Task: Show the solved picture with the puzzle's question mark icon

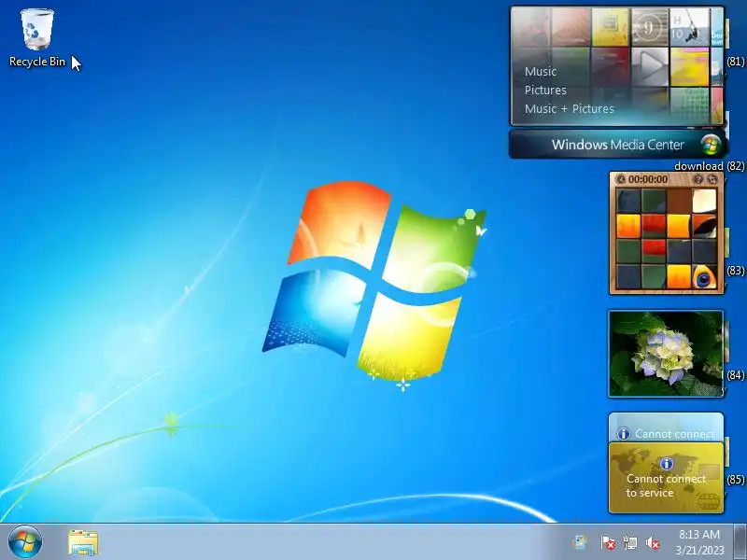Action: tap(698, 179)
